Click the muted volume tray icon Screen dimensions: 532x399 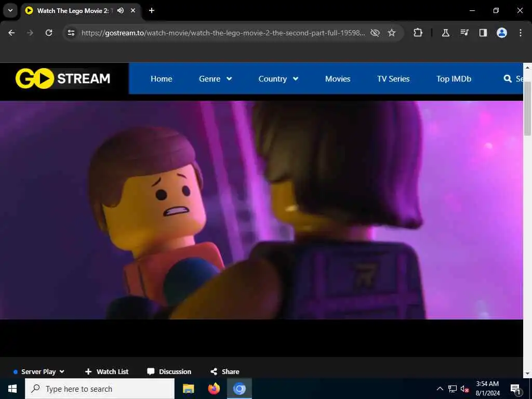tap(464, 389)
